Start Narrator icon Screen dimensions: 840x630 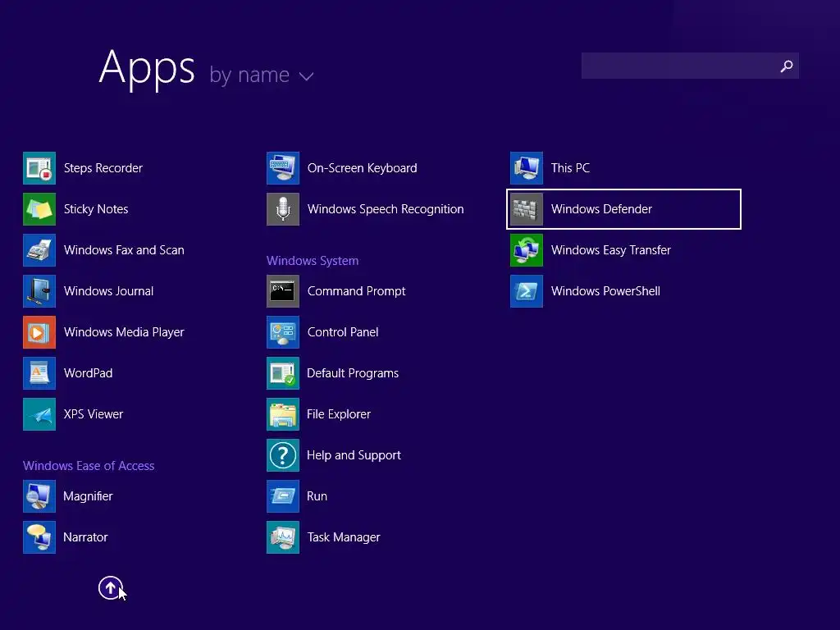(39, 537)
